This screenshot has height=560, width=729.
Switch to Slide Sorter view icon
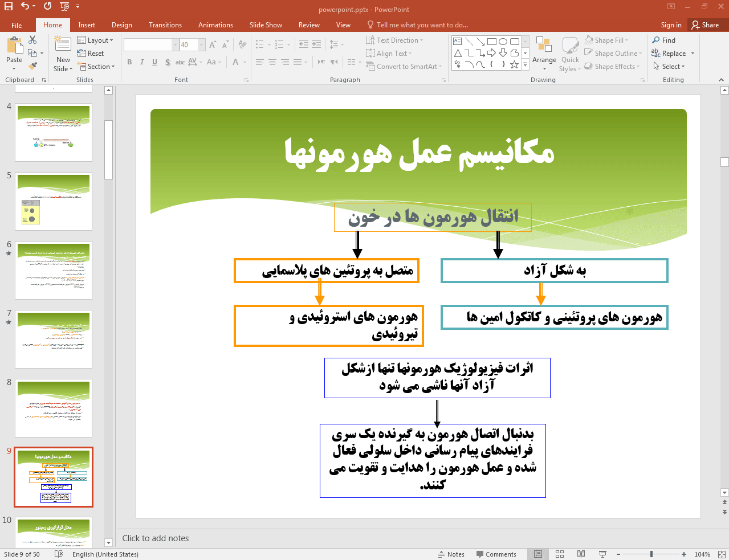[559, 554]
